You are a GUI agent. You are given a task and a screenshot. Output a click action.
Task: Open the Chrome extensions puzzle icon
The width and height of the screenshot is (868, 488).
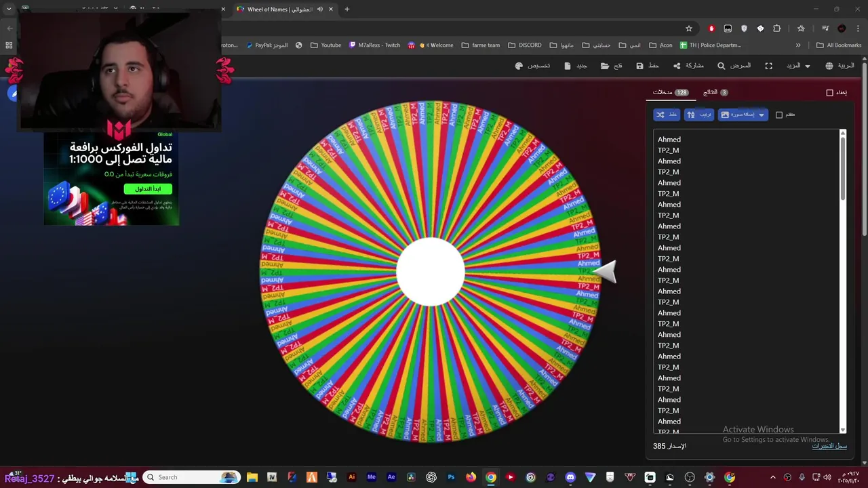(777, 28)
